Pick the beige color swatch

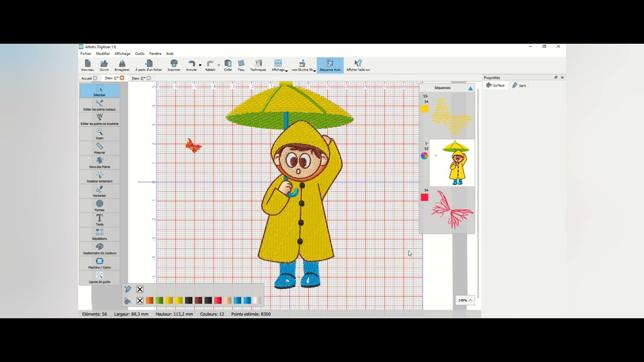pos(228,301)
